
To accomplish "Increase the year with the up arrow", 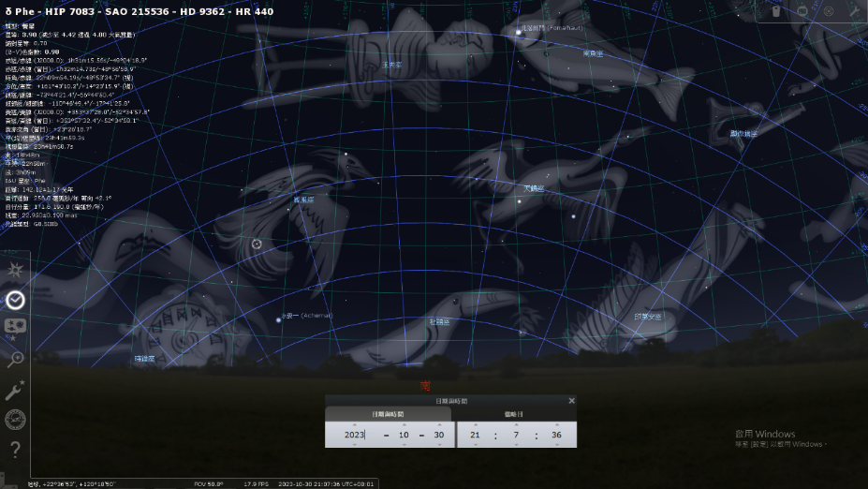I will [x=354, y=423].
